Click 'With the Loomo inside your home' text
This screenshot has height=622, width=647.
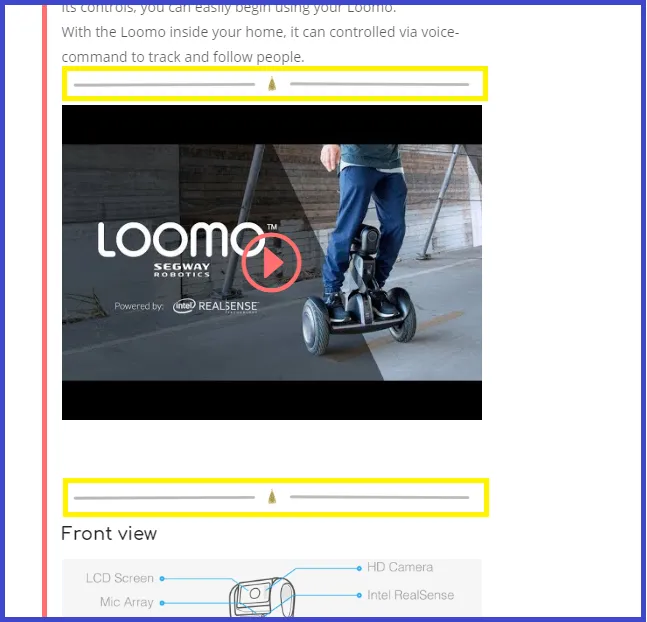point(174,32)
